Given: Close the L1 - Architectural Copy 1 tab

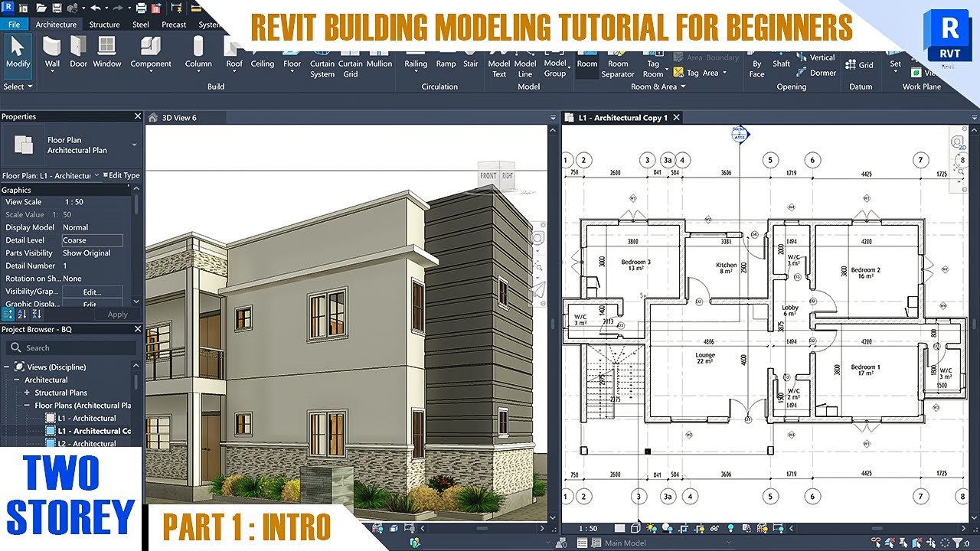Looking at the screenshot, I should point(677,118).
